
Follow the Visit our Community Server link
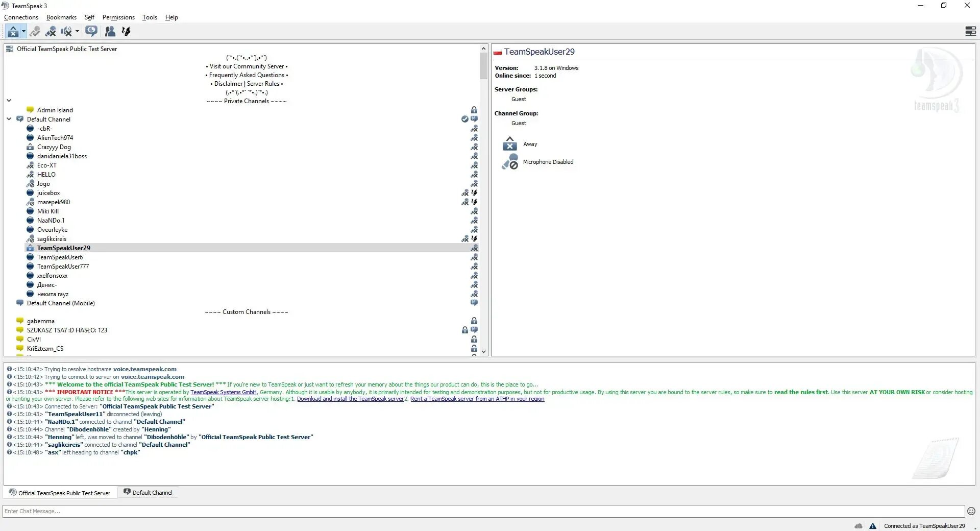(247, 66)
